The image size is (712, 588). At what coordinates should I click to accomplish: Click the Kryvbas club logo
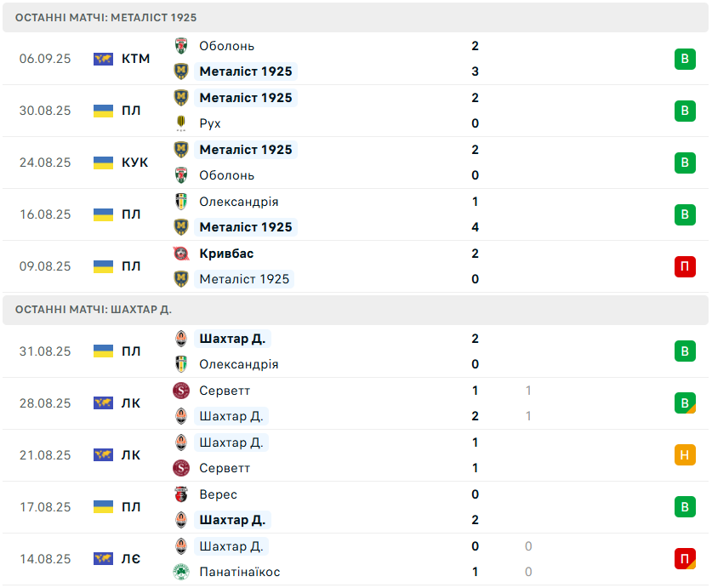pos(180,254)
